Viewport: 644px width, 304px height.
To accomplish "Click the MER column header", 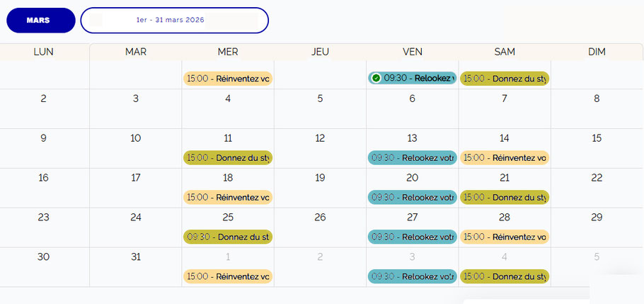I will [228, 52].
